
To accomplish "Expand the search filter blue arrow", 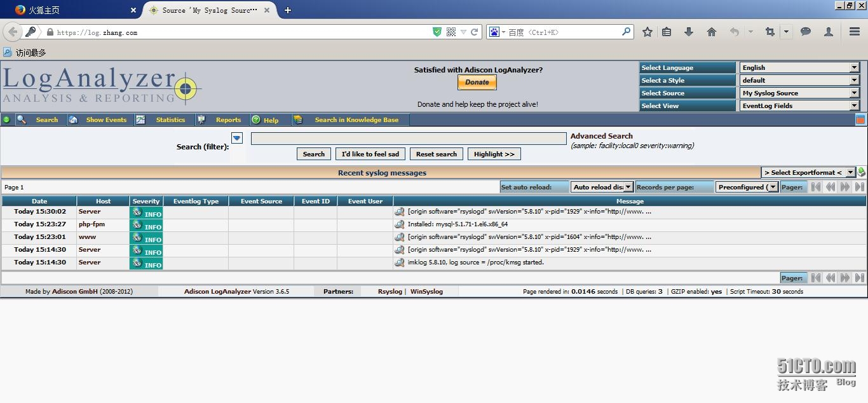I will (x=237, y=138).
